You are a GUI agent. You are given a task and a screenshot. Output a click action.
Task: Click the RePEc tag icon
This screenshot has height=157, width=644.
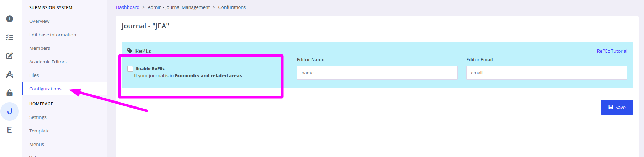130,51
